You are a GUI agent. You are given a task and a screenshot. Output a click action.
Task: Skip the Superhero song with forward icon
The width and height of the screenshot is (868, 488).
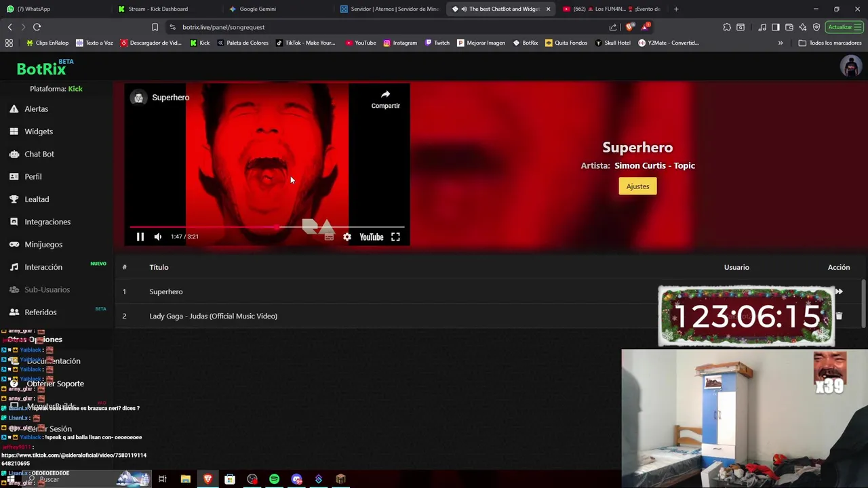839,291
